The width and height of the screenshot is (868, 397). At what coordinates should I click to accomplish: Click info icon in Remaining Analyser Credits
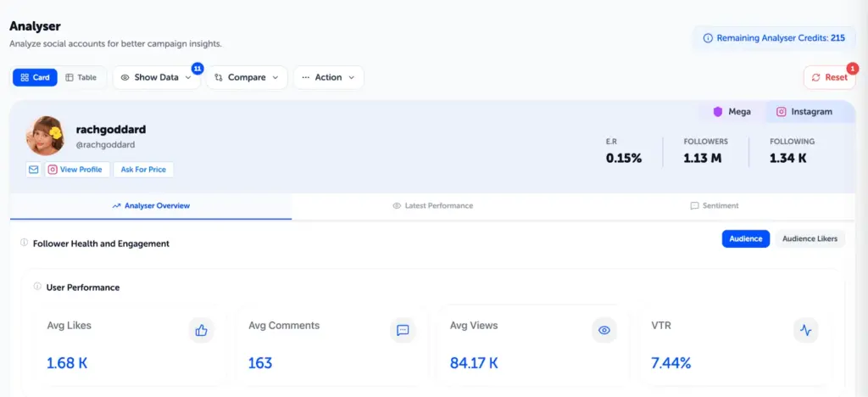click(x=708, y=38)
